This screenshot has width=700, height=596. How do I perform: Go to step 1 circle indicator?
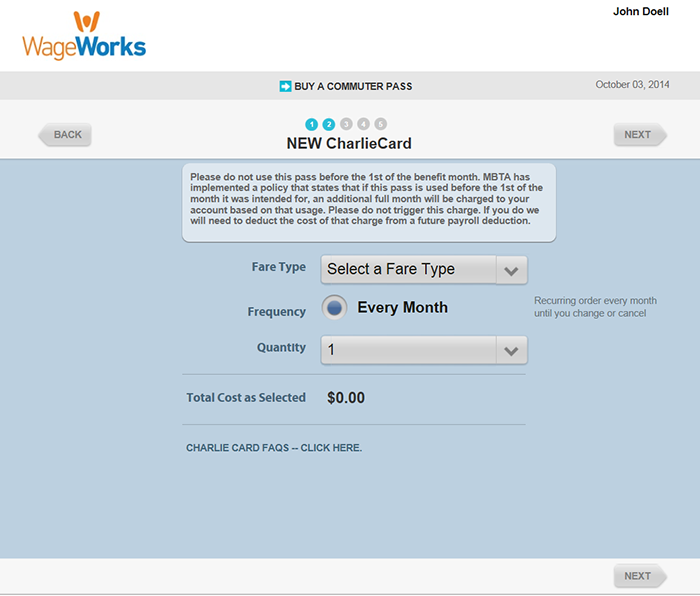(x=312, y=124)
